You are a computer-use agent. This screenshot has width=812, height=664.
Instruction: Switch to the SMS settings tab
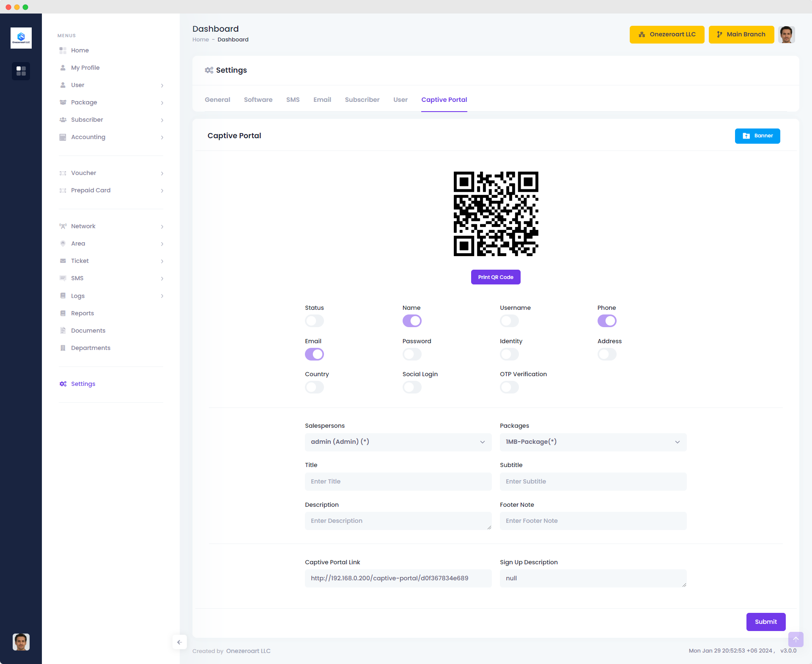[293, 100]
